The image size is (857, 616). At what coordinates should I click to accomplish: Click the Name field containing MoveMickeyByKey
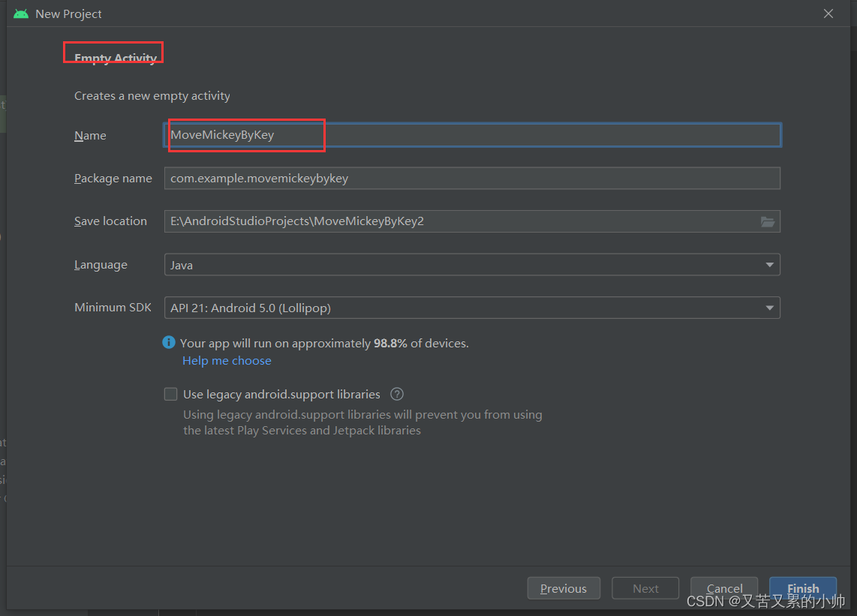click(x=472, y=135)
